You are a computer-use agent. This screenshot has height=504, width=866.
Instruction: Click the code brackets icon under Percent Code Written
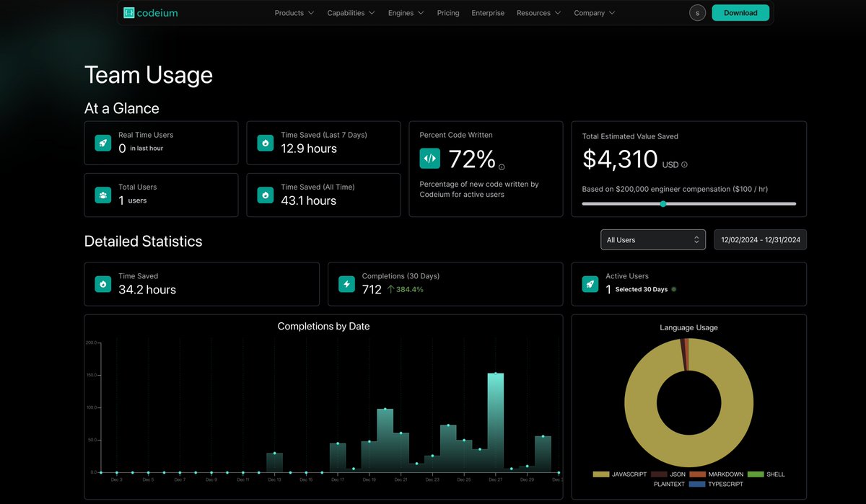click(429, 158)
